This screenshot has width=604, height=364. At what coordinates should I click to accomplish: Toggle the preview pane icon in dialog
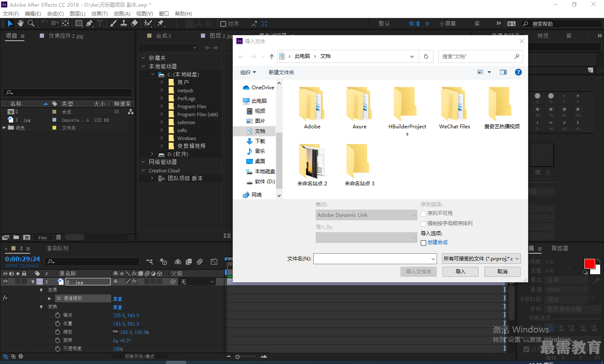[503, 72]
